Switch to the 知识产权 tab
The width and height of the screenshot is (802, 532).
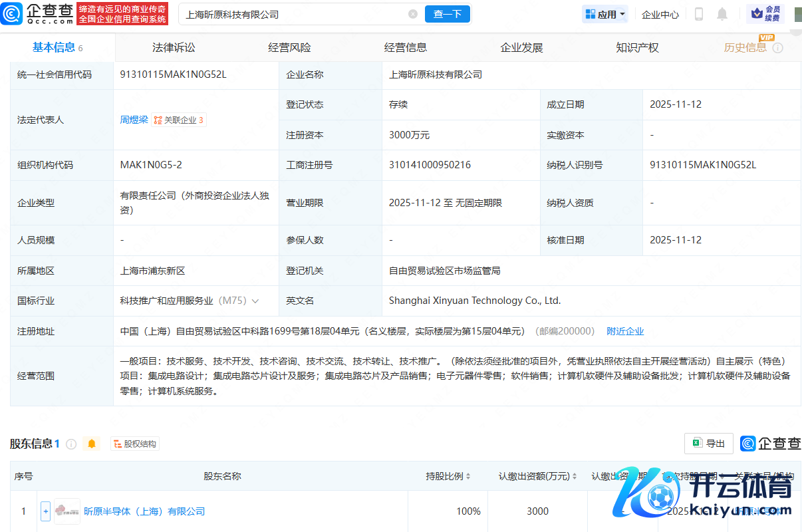point(637,48)
